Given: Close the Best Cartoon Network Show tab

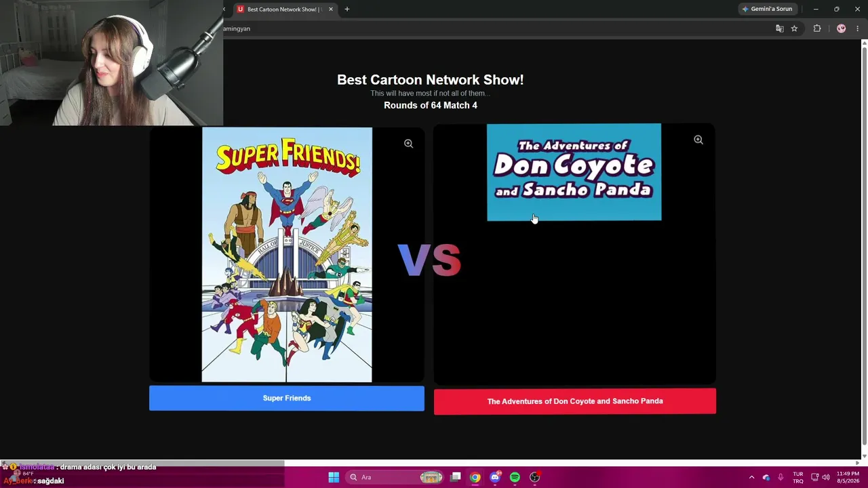Looking at the screenshot, I should [331, 9].
